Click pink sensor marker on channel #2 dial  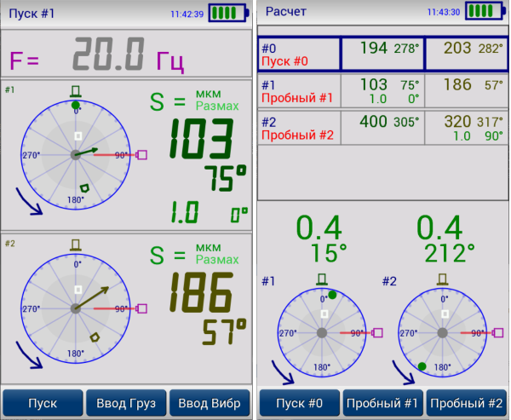point(141,308)
